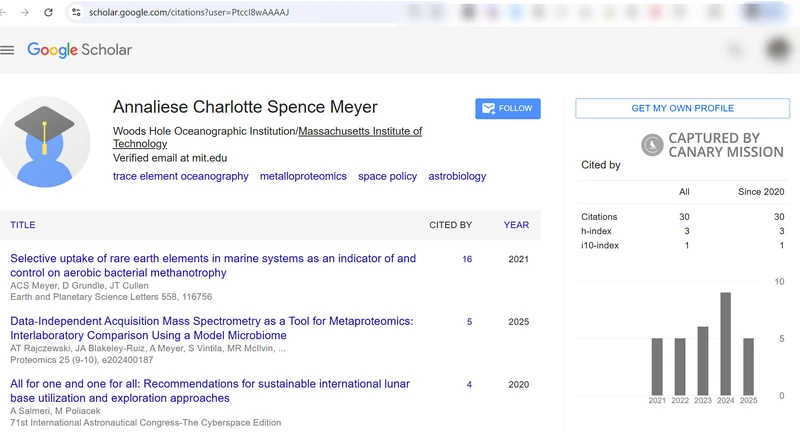Image resolution: width=800 pixels, height=432 pixels.
Task: Open metalloproteomics interest tag
Action: [303, 176]
